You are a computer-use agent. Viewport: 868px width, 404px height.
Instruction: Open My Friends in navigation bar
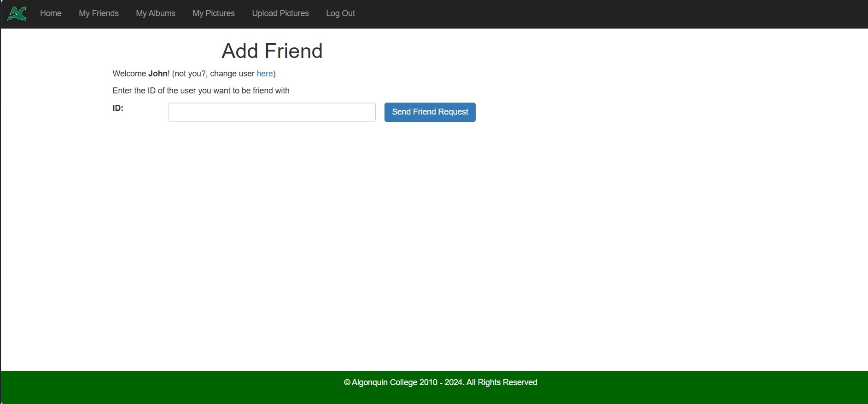(x=99, y=14)
